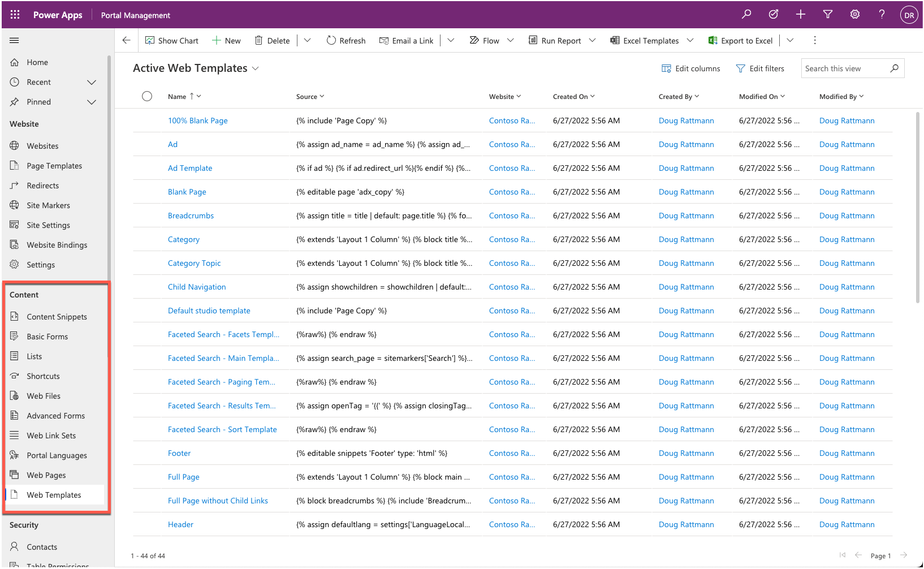924x569 pixels.
Task: Open the 100% Blank Page template link
Action: click(198, 120)
